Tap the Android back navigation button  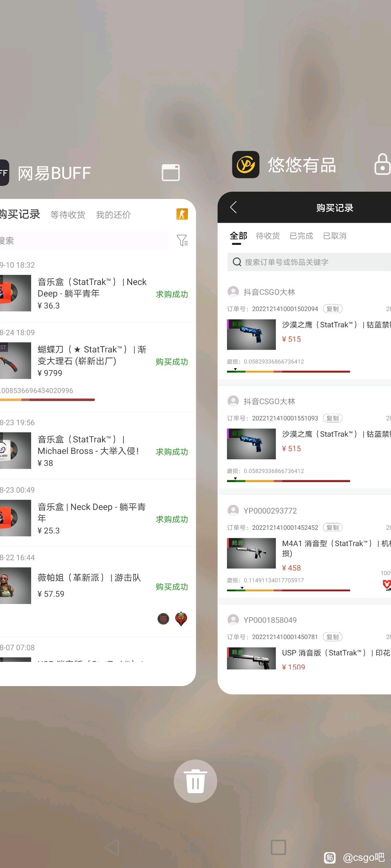pos(112,847)
